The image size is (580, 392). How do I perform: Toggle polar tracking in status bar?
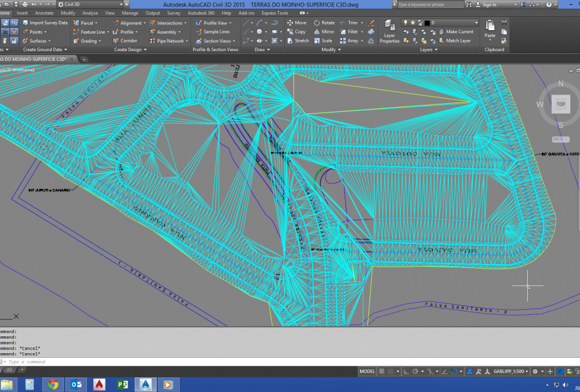click(415, 371)
